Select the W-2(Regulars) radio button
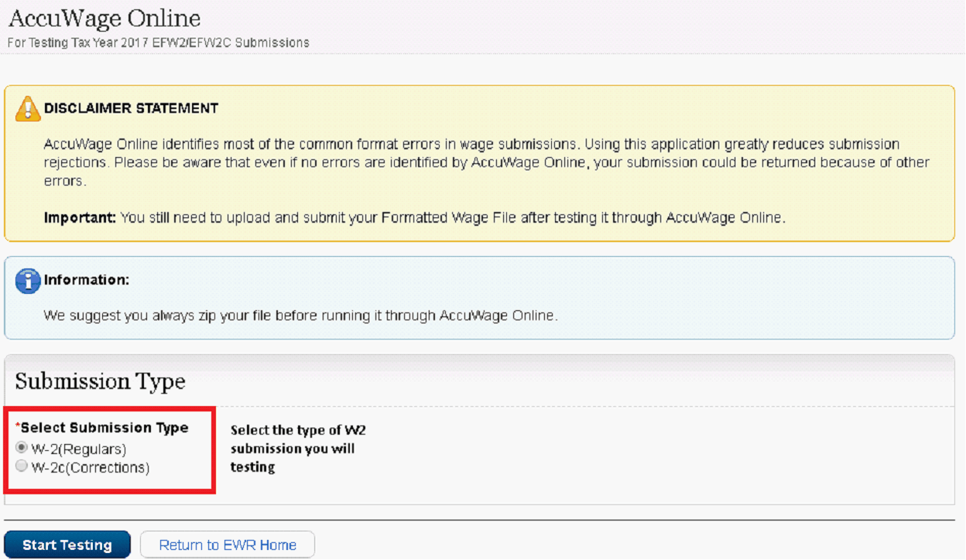The width and height of the screenshot is (966, 560). [x=22, y=448]
